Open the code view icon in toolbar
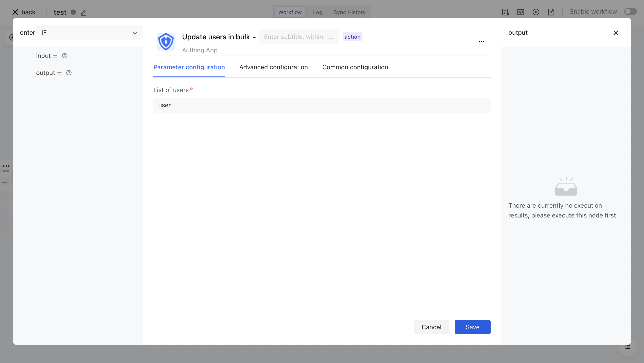 (521, 12)
